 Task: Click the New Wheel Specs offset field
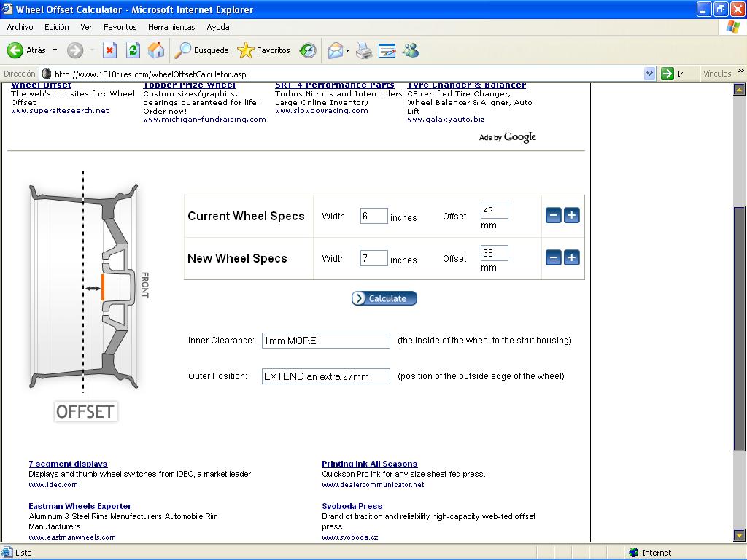click(x=494, y=253)
